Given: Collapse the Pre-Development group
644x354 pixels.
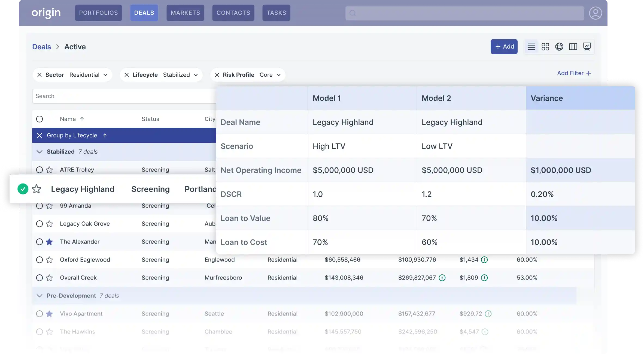Looking at the screenshot, I should (x=40, y=296).
